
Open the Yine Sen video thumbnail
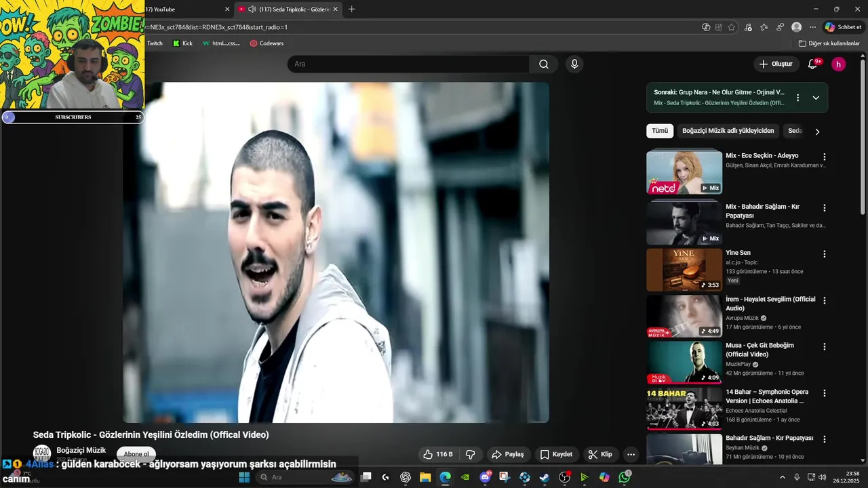click(684, 270)
